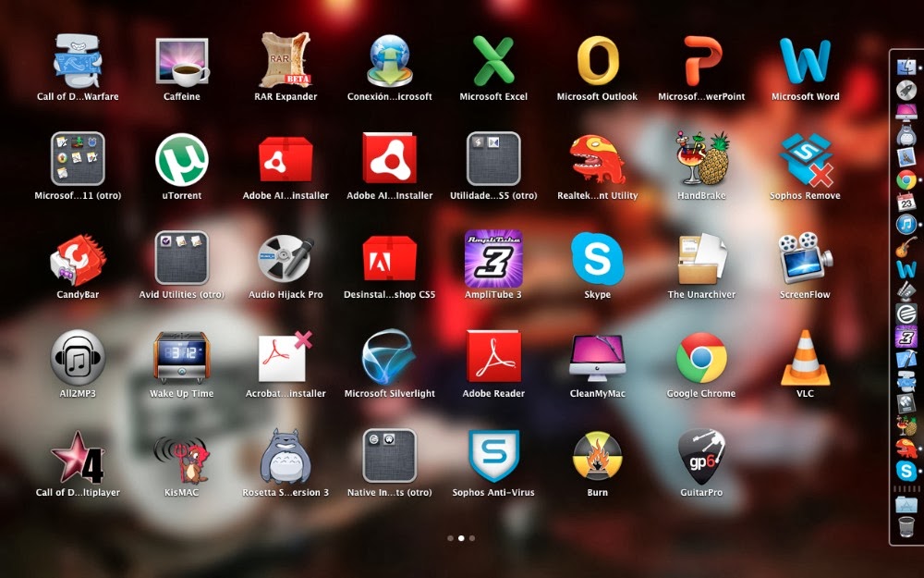Expand the Avid Utilities (otro) folder
Viewport: 924px width, 578px height.
pos(181,259)
